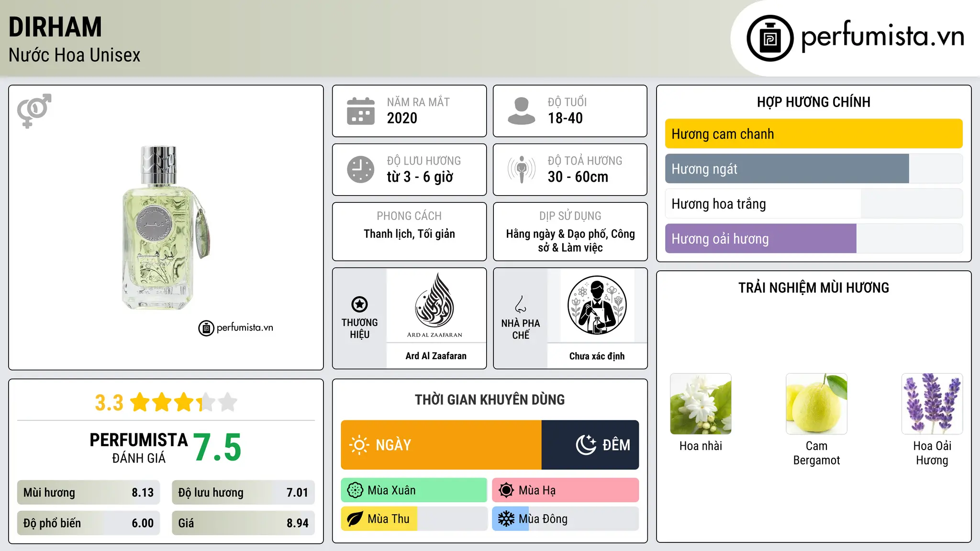Click the sun icon in the Ngày bar
Screen dimensions: 980x551
coord(359,445)
